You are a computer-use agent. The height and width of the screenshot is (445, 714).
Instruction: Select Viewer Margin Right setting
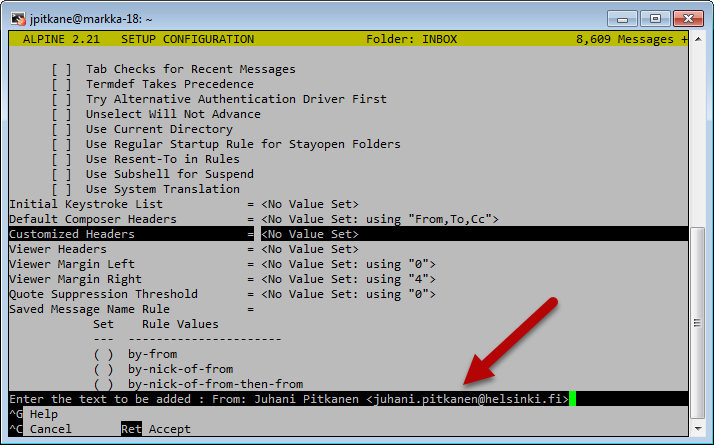(223, 279)
